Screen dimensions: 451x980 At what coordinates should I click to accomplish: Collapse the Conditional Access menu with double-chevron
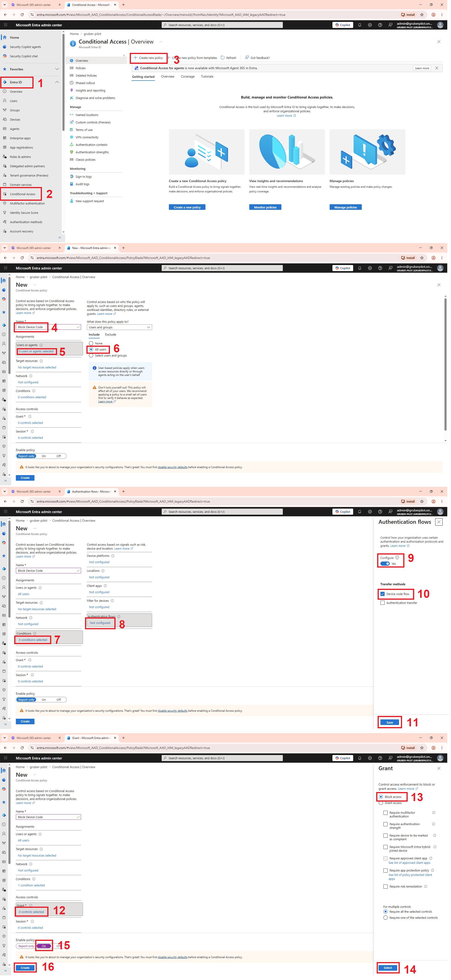(124, 55)
